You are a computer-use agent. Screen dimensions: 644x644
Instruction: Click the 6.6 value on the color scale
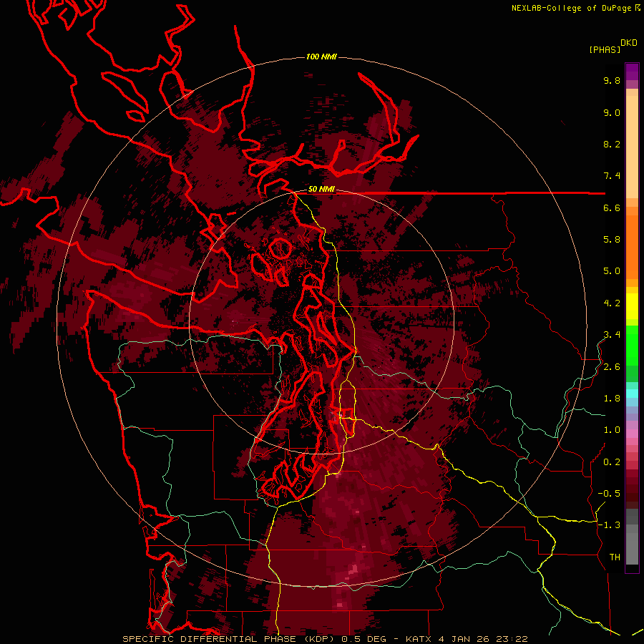tap(612, 208)
